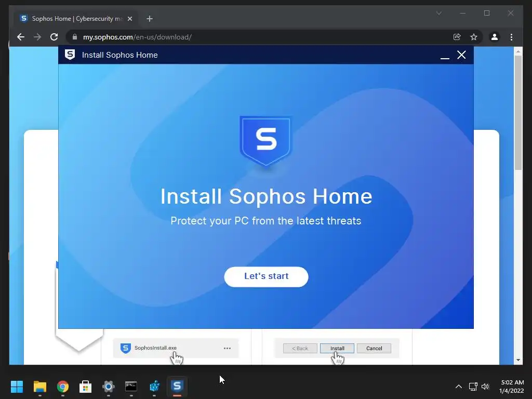Viewport: 532px width, 399px height.
Task: Go back in Chrome browser
Action: [21, 37]
